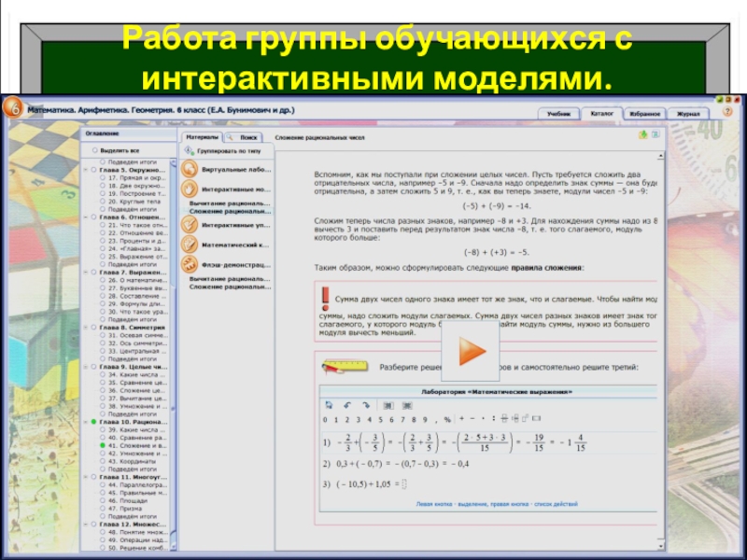Switch to the Избранное tab
This screenshot has width=747, height=560.
pyautogui.click(x=644, y=114)
